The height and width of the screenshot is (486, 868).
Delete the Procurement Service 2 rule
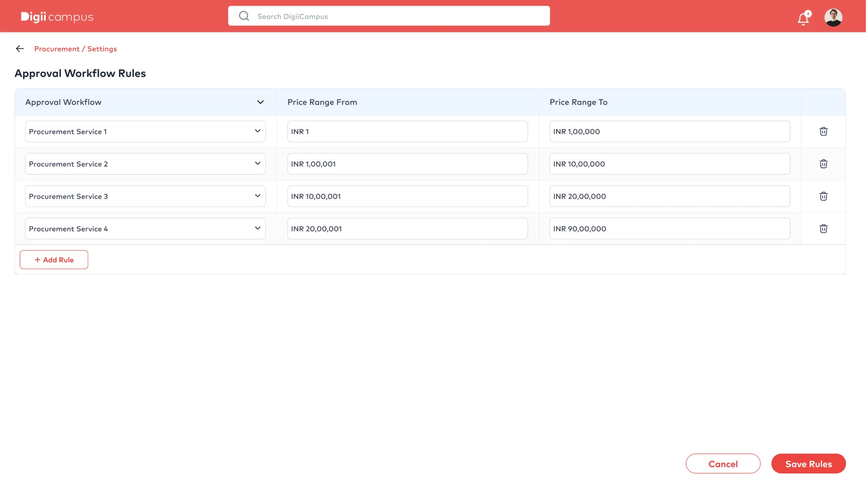[823, 164]
